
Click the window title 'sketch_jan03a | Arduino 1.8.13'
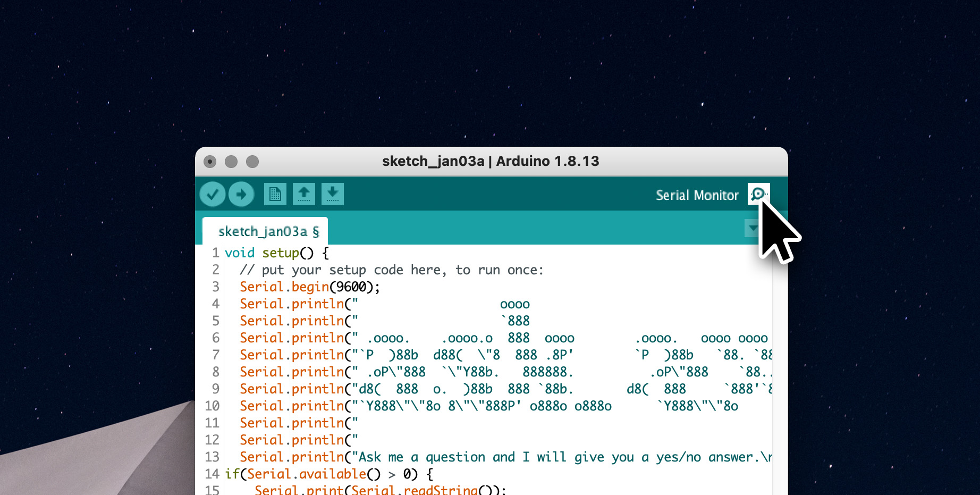click(491, 161)
